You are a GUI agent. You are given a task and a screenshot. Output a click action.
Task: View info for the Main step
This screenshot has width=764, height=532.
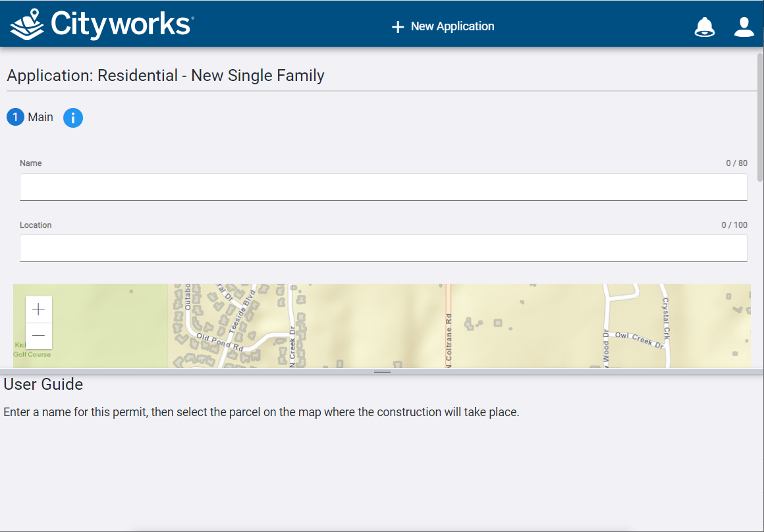pos(72,117)
